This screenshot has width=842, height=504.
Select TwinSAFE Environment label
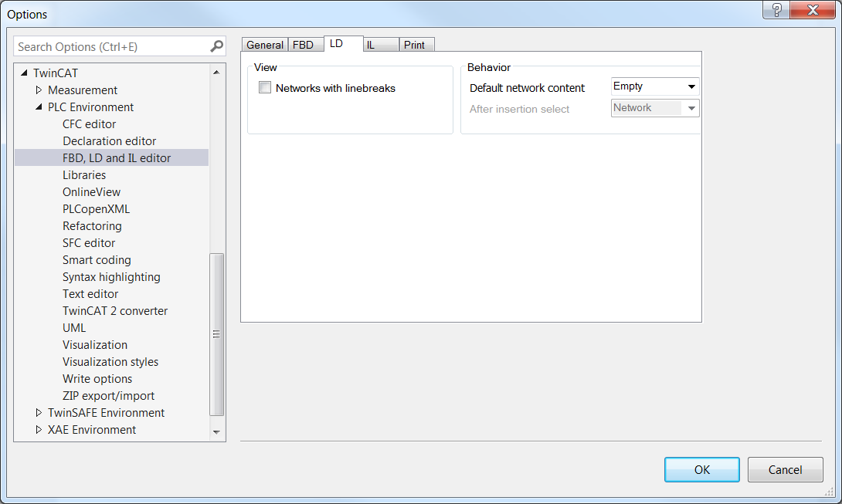tap(107, 413)
